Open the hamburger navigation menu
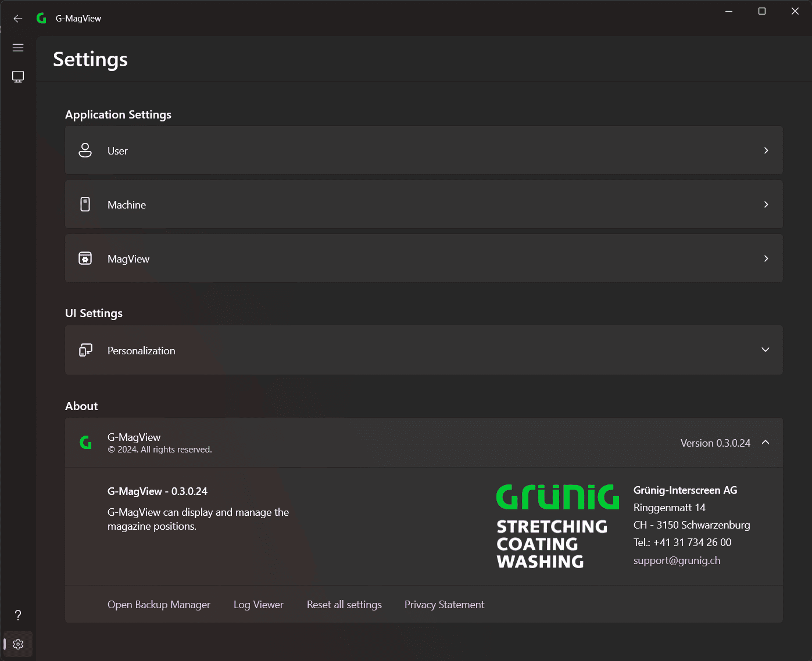 pyautogui.click(x=18, y=48)
